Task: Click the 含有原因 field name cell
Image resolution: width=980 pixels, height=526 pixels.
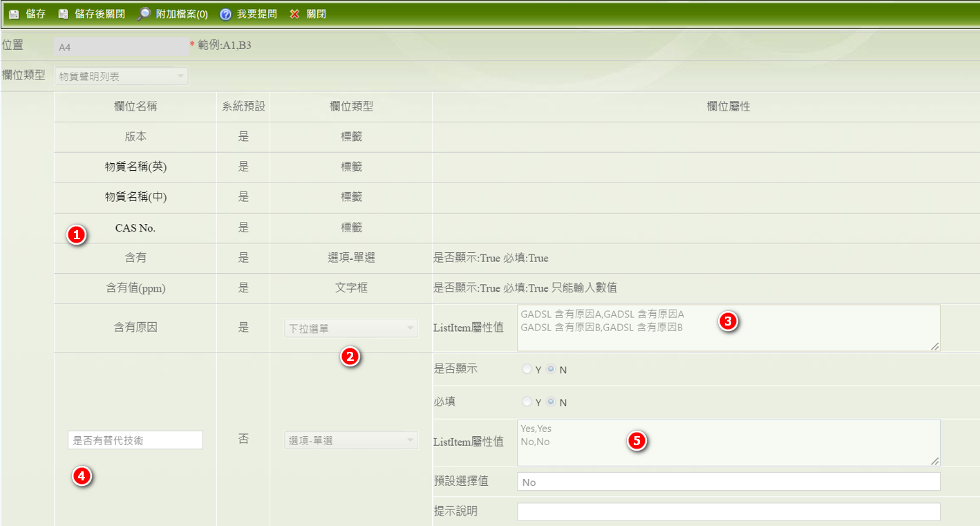Action: click(x=135, y=328)
